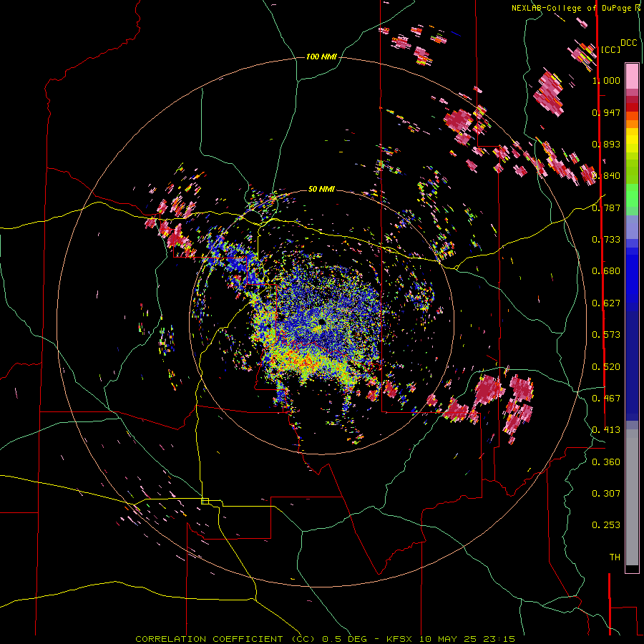
Task: Click the small yellow square road marker
Action: [x=205, y=501]
